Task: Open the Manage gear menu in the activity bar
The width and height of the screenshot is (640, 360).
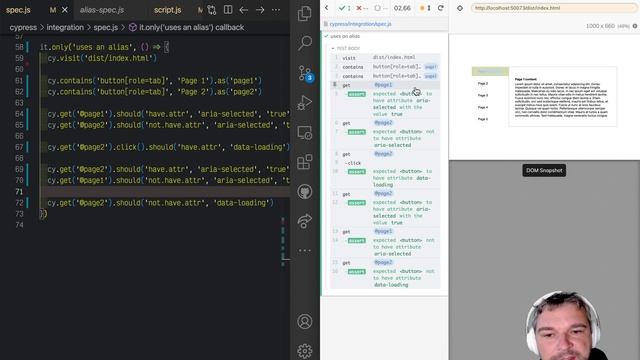Action: click(x=304, y=351)
